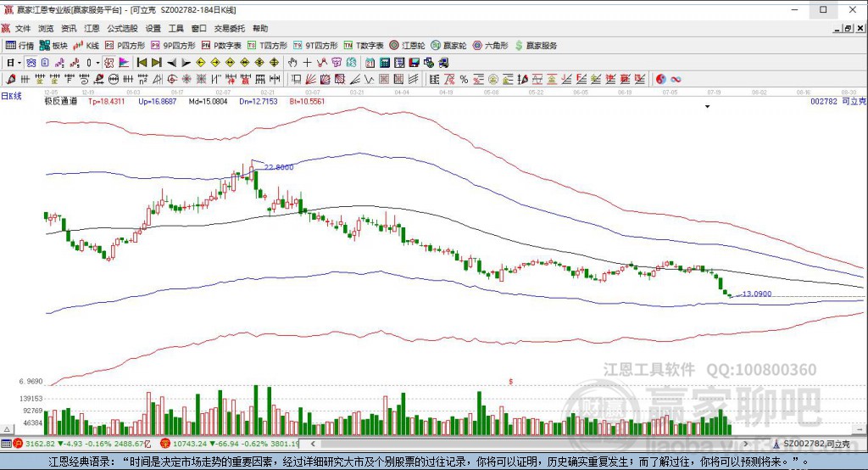
Task: Click the floppy disk save icon
Action: [x=414, y=63]
